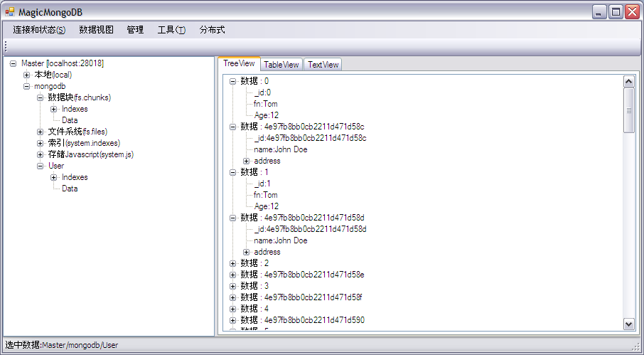Expand the 数据 : 4 record

233,309
